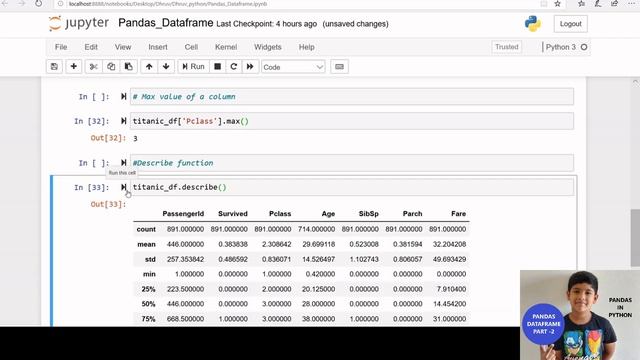
Task: Interrupt the kernel stop icon
Action: click(218, 67)
